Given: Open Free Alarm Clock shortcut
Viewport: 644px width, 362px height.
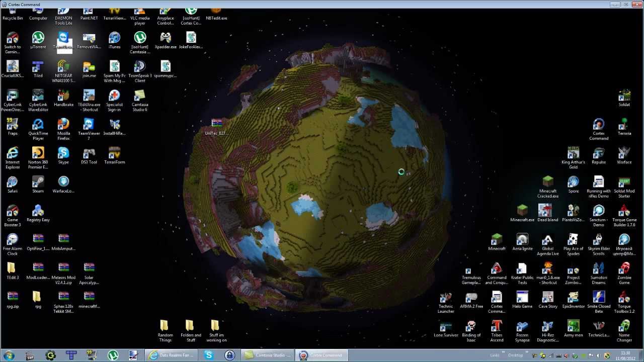Looking at the screenshot, I should tap(13, 244).
